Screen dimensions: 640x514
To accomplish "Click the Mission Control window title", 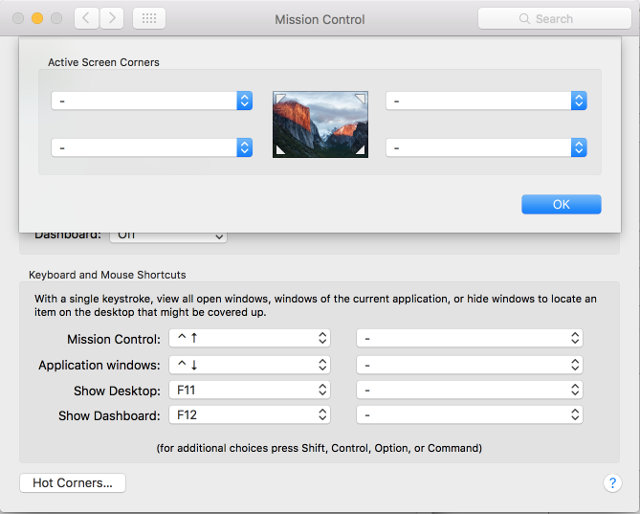I will click(x=320, y=19).
